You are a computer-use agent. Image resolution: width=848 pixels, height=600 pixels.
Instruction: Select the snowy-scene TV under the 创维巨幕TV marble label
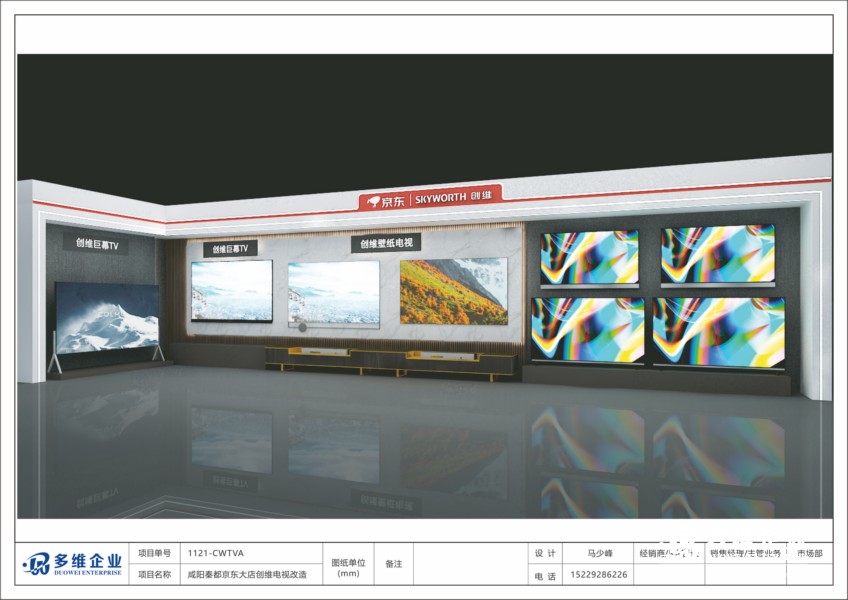pyautogui.click(x=232, y=291)
